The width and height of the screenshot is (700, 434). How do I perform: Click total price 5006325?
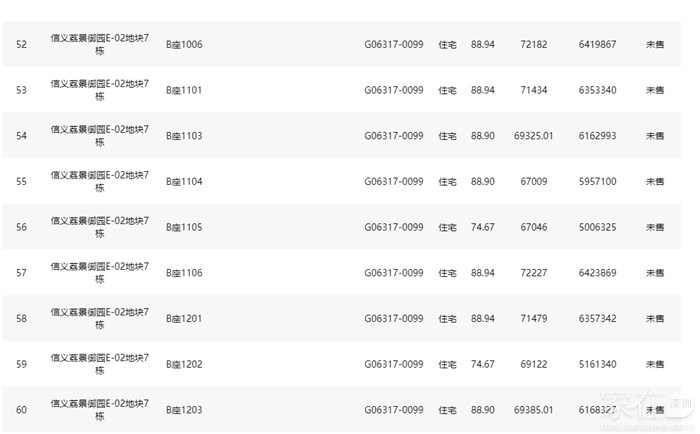pyautogui.click(x=597, y=227)
